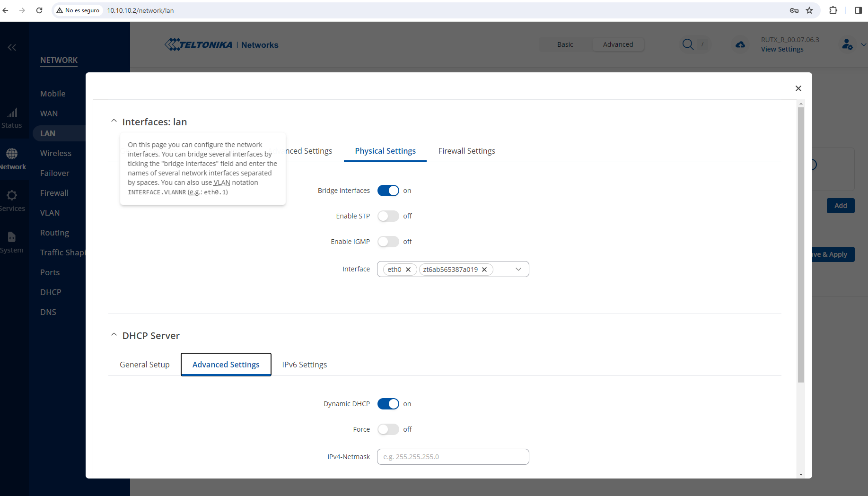This screenshot has width=868, height=496.
Task: Click the View Settings link
Action: [x=782, y=49]
